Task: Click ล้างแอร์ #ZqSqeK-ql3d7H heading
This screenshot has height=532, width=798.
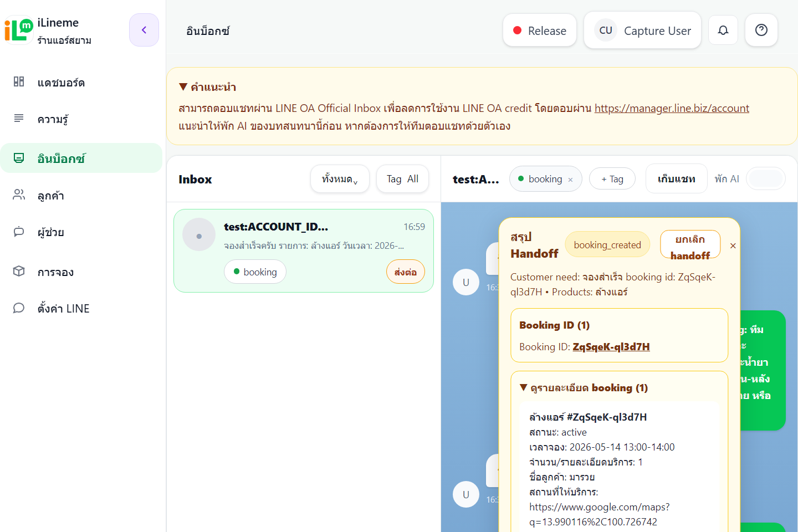Action: coord(588,417)
